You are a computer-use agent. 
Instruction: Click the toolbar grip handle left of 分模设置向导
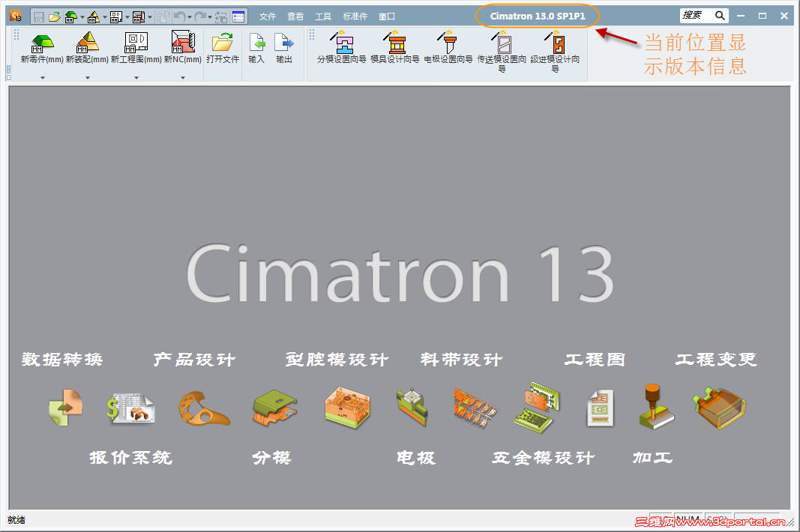(312, 34)
